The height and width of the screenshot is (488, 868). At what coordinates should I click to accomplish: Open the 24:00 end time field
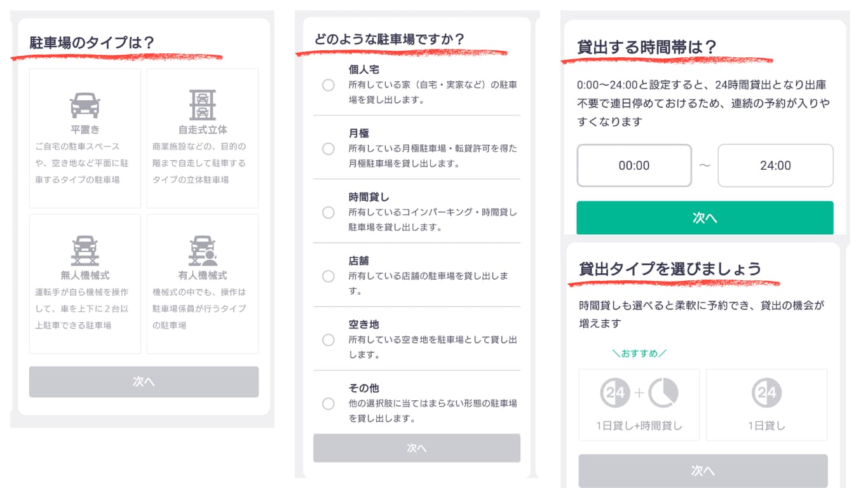[775, 166]
